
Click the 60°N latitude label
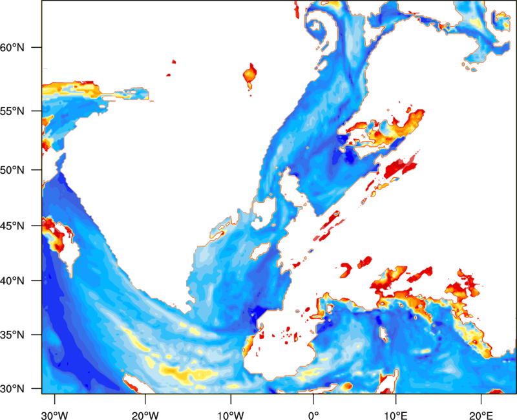point(12,47)
